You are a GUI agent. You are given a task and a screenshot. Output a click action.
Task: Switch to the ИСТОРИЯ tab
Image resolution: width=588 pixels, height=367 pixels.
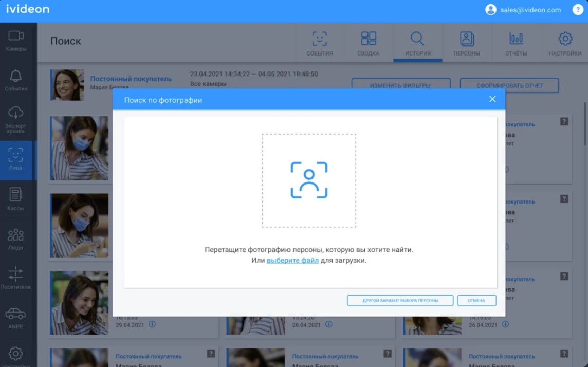tap(418, 44)
